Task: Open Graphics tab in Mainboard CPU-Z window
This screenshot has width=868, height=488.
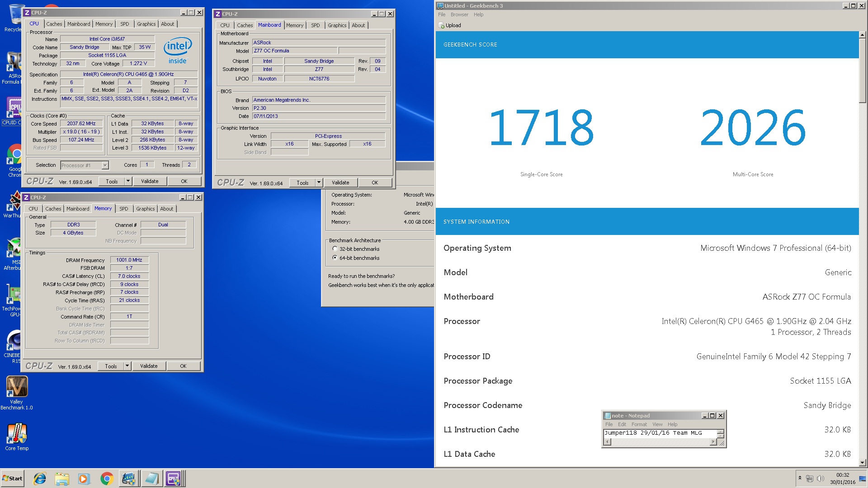Action: pyautogui.click(x=337, y=25)
